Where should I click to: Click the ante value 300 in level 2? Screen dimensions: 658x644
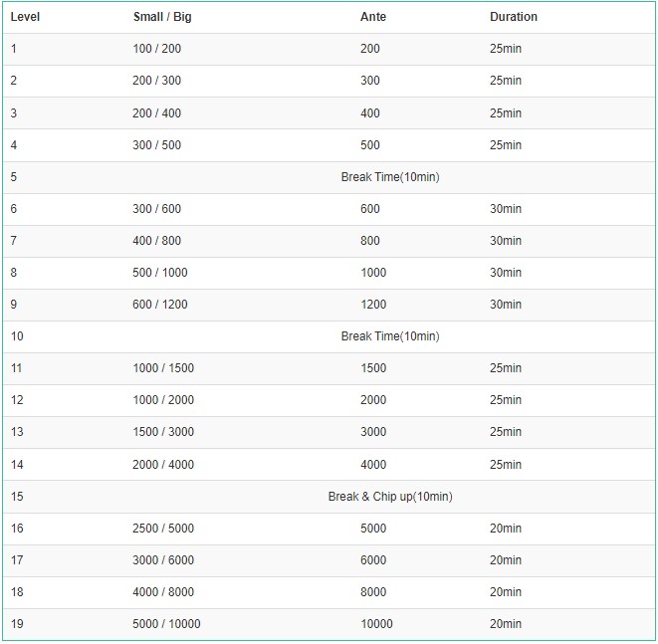coord(370,81)
